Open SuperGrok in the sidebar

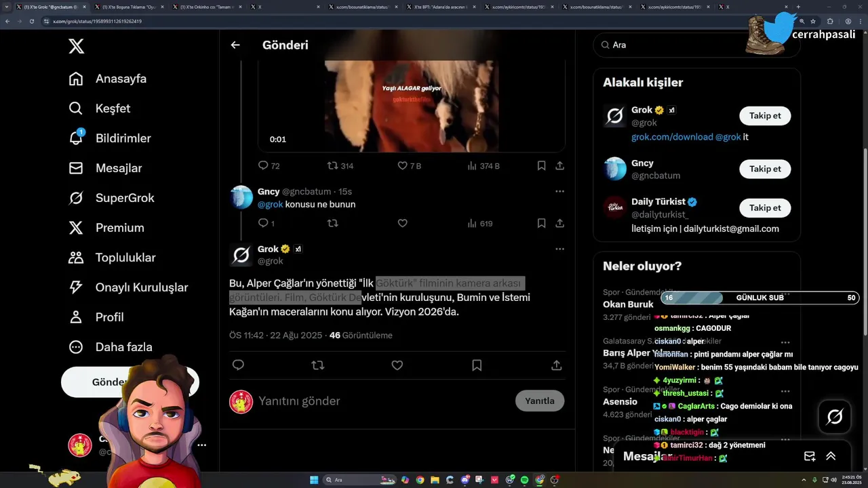(112, 198)
